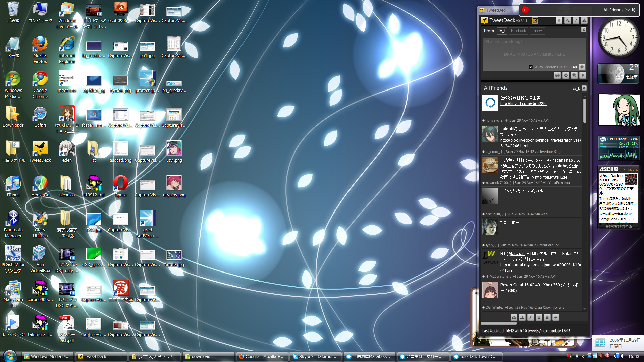Screen dimensions: 644x362
Task: Open iTunes desktop icon
Action: [13, 186]
